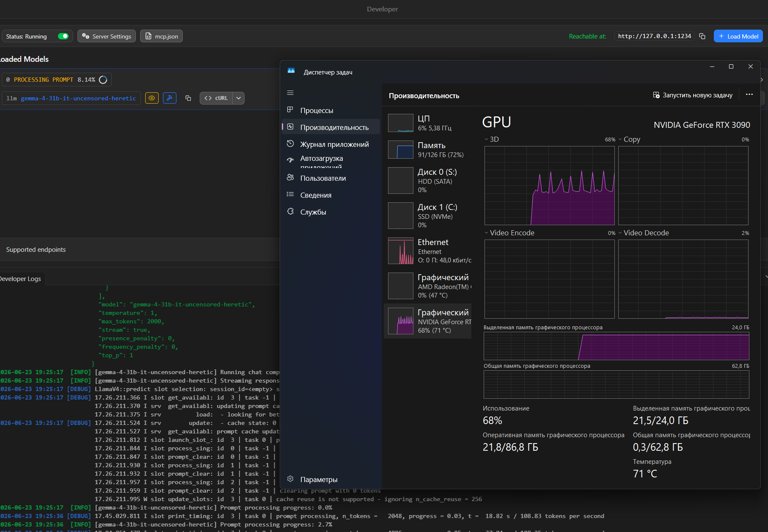
Task: Click the blue tool-use wrench icon
Action: (170, 98)
